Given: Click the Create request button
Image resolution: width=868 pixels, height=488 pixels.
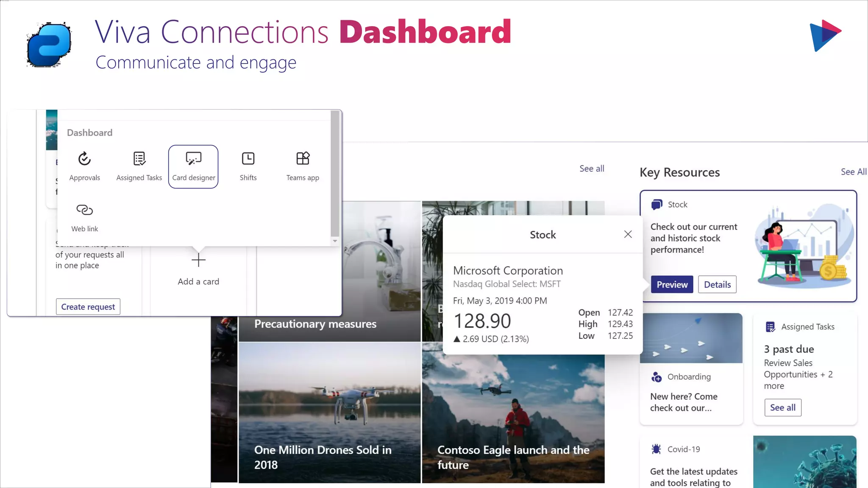Looking at the screenshot, I should click(x=88, y=307).
